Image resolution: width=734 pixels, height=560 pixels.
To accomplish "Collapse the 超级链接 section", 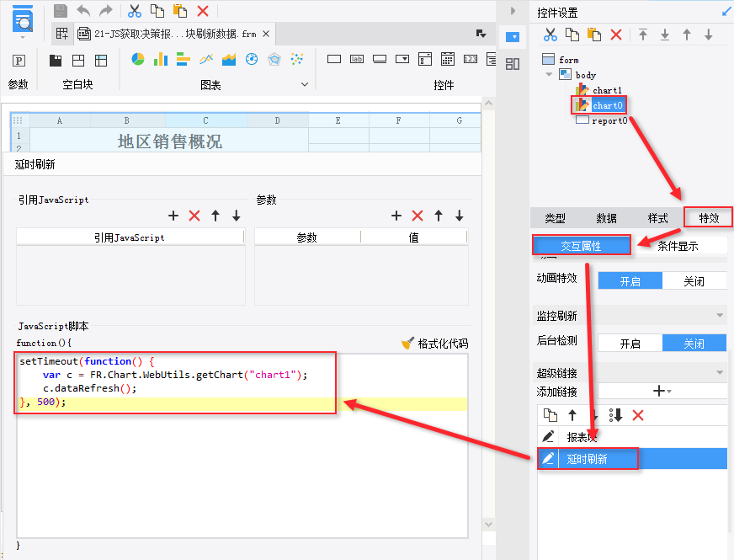I will click(720, 372).
